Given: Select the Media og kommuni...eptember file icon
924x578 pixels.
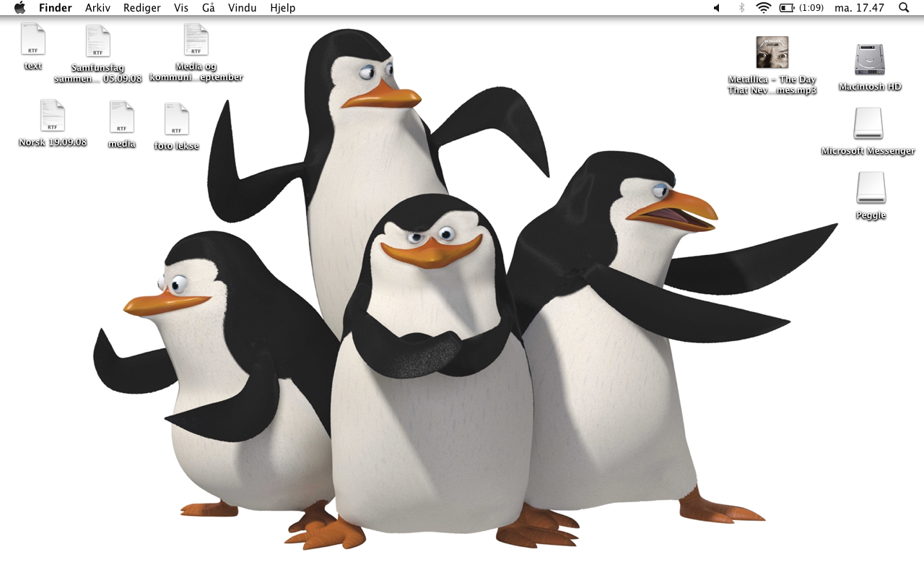Looking at the screenshot, I should [196, 40].
